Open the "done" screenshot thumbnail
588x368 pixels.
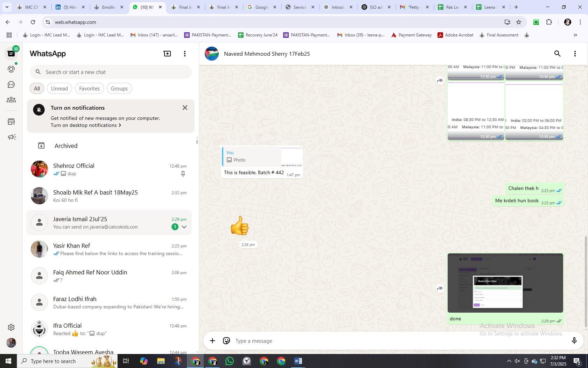(x=505, y=283)
